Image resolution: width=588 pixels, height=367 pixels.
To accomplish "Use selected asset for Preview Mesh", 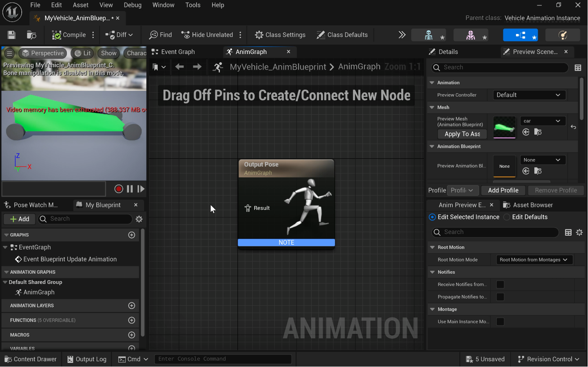I will [x=526, y=132].
